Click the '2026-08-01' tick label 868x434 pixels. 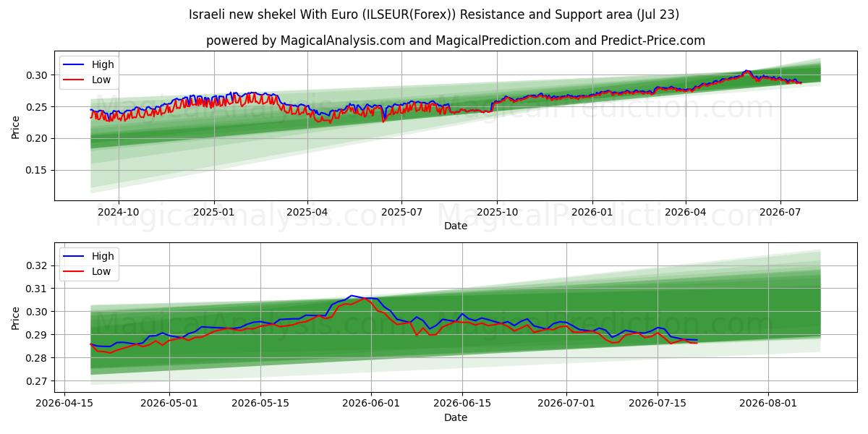[x=768, y=404]
